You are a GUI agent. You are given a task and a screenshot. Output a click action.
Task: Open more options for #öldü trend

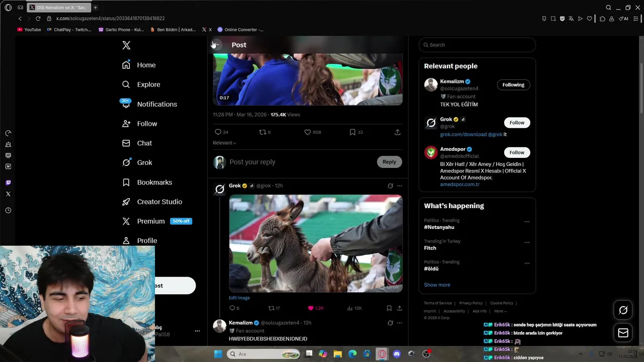tap(527, 263)
